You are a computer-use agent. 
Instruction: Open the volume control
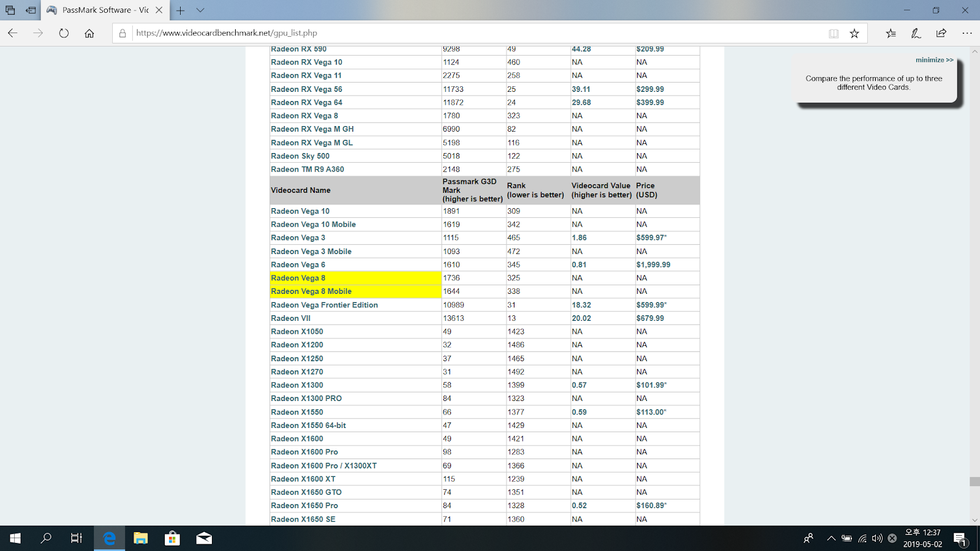coord(877,538)
